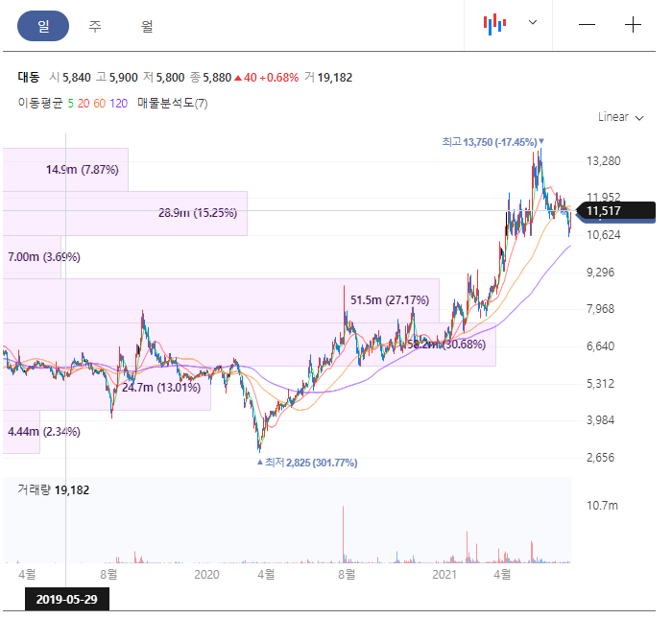Viewport: 672px width, 619px height.
Task: Select the 일 (daily) chart tab
Action: click(x=43, y=26)
